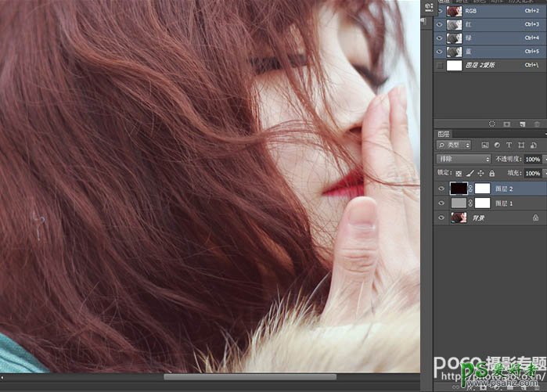Image resolution: width=547 pixels, height=392 pixels.
Task: Open the 类型 layer filter dropdown
Action: click(x=455, y=146)
